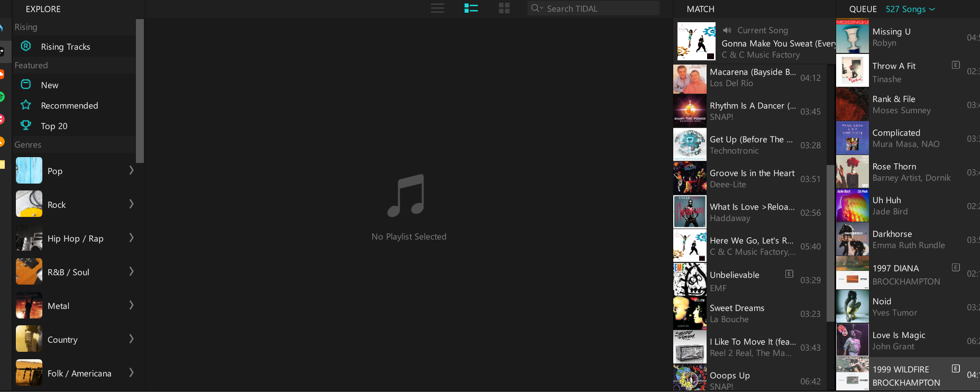
Task: Switch to SoundCloud in the source sidebar
Action: point(2,74)
